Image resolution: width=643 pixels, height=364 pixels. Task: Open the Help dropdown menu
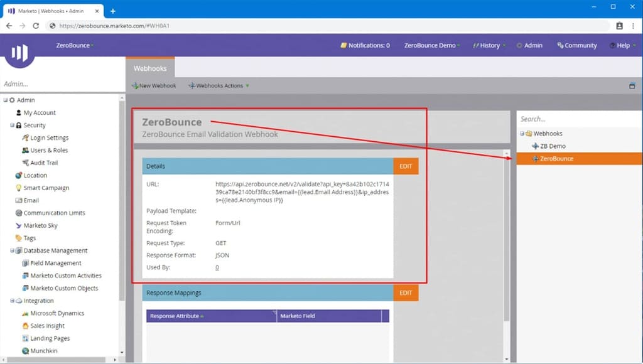click(622, 45)
